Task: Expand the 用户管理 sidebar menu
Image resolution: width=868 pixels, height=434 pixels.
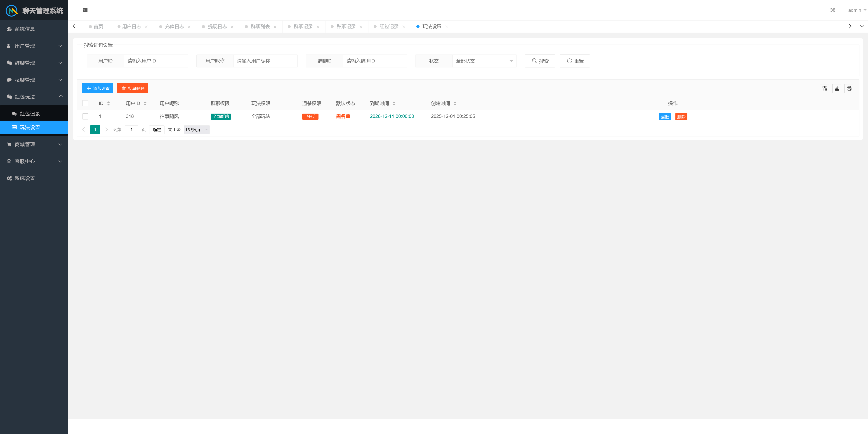Action: pos(34,46)
